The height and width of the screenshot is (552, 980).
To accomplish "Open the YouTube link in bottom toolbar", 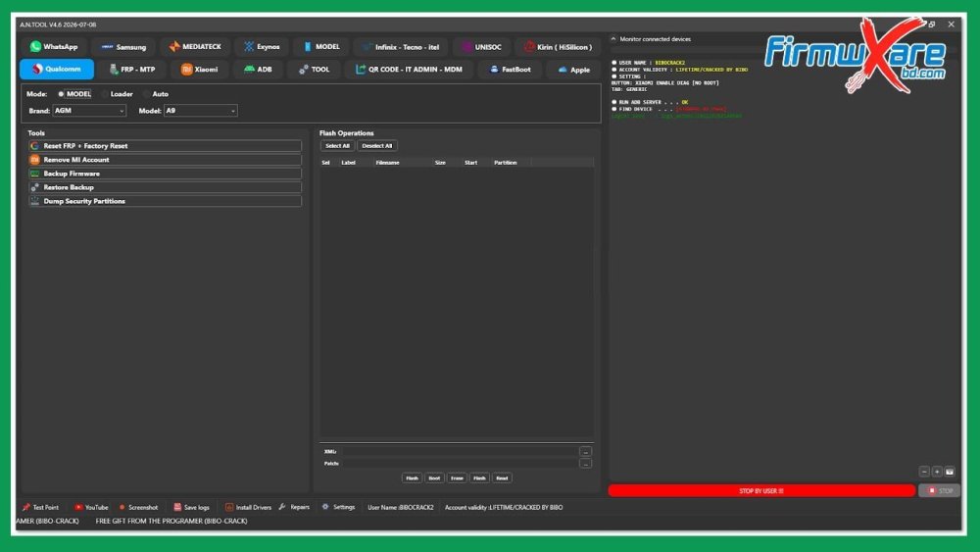I will point(91,507).
